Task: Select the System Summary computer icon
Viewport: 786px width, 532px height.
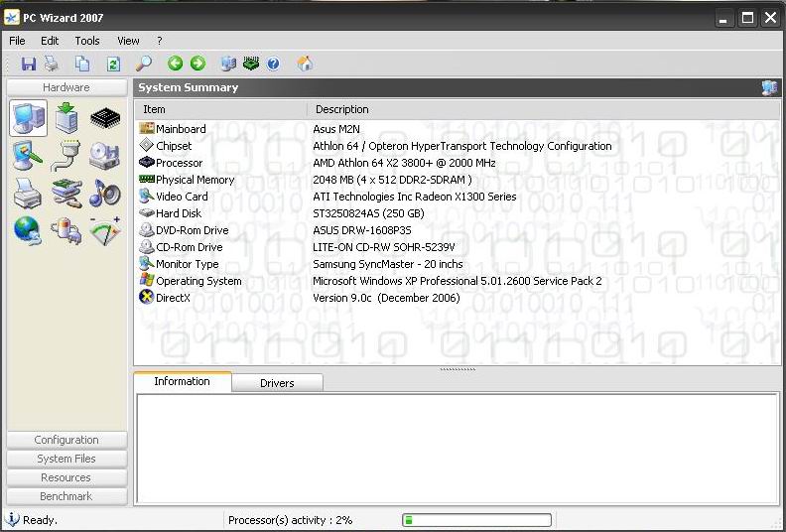Action: pyautogui.click(x=29, y=118)
